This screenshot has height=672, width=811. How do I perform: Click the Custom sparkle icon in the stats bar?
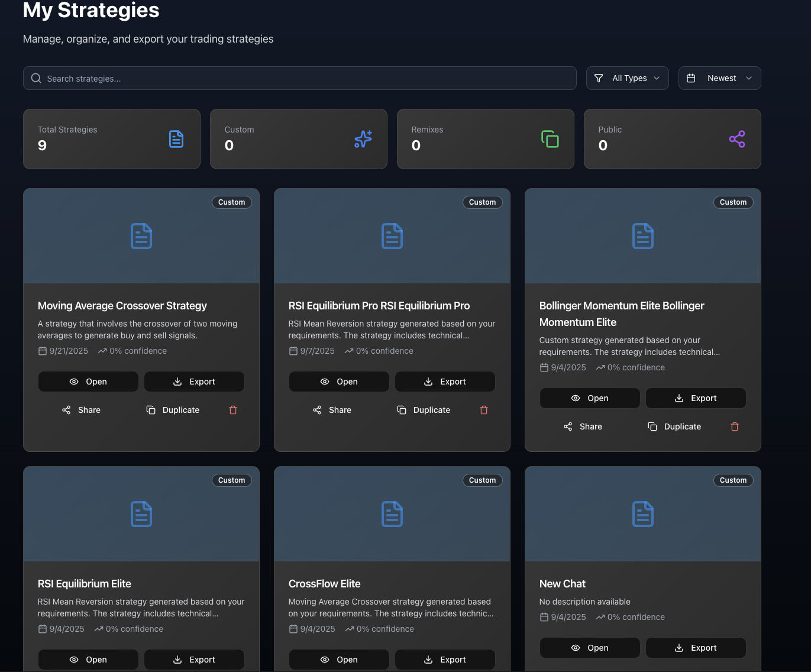pyautogui.click(x=363, y=139)
